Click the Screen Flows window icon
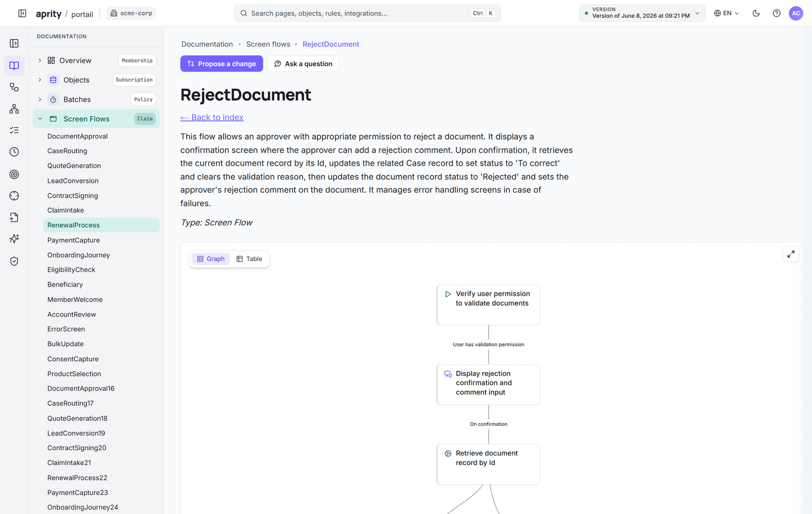 (53, 119)
